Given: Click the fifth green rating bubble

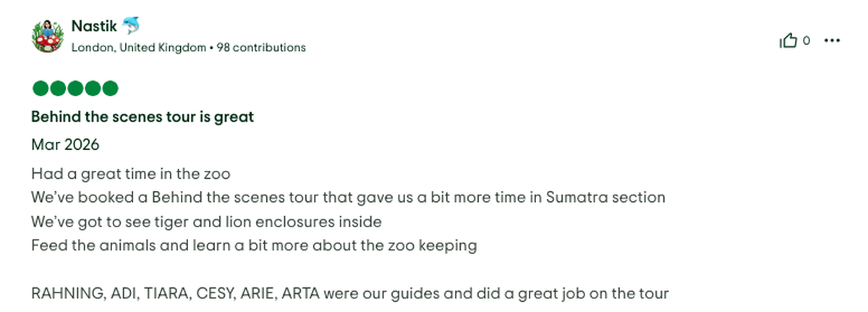Looking at the screenshot, I should [x=110, y=89].
